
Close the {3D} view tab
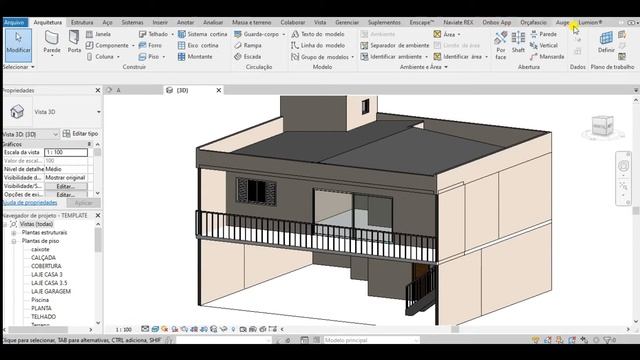coord(219,90)
